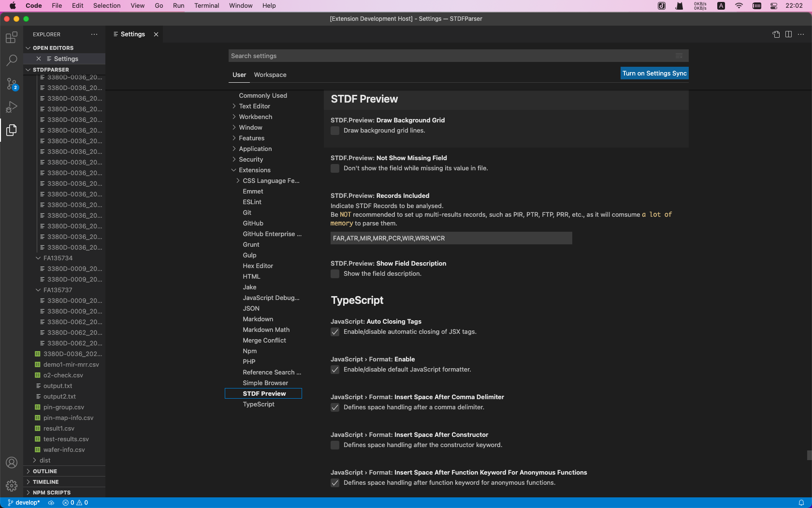The width and height of the screenshot is (812, 508).
Task: Expand Application settings category
Action: pyautogui.click(x=234, y=149)
